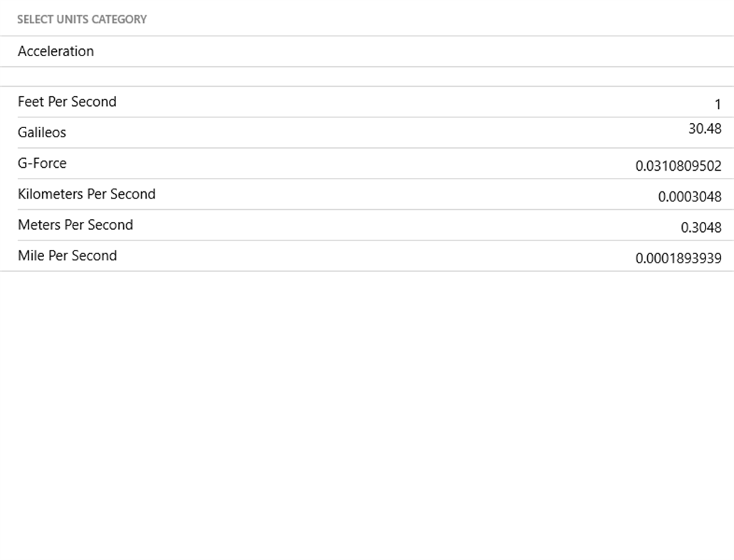Click the Acceleration category label
Viewport: 734px width, 560px height.
pos(54,51)
